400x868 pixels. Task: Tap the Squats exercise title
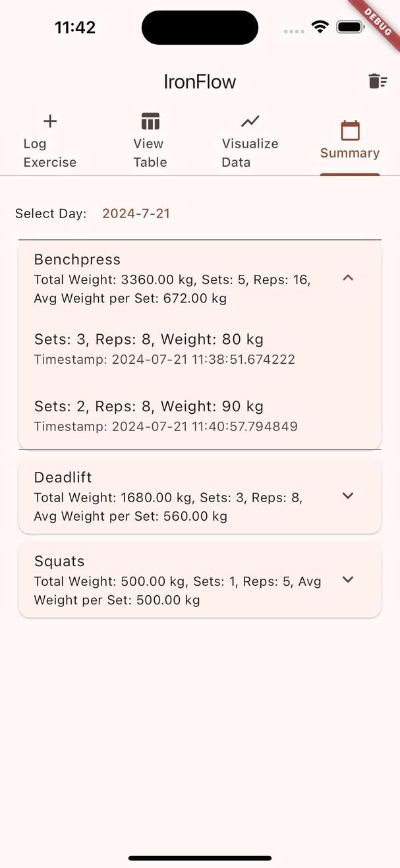(x=59, y=562)
